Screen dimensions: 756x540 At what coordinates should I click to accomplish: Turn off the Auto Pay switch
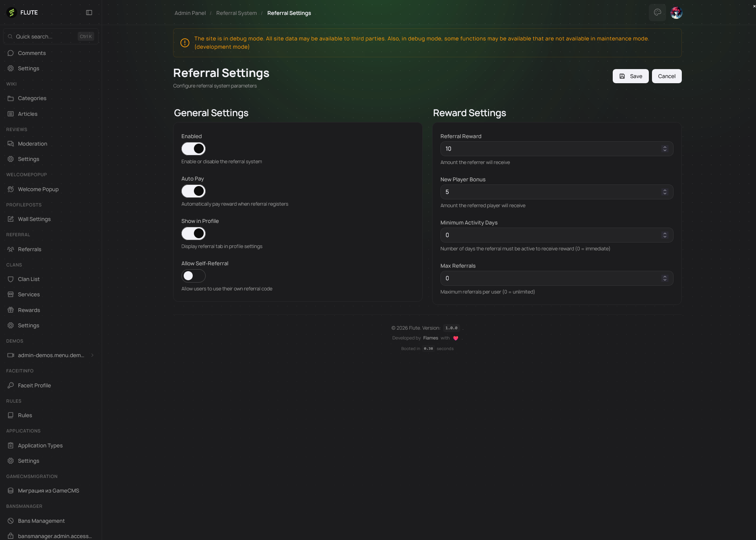[194, 191]
